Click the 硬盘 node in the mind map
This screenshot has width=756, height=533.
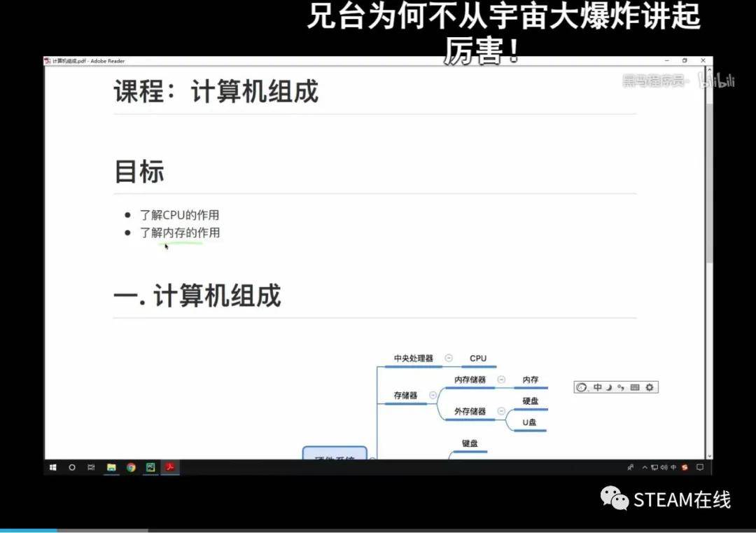pos(531,401)
